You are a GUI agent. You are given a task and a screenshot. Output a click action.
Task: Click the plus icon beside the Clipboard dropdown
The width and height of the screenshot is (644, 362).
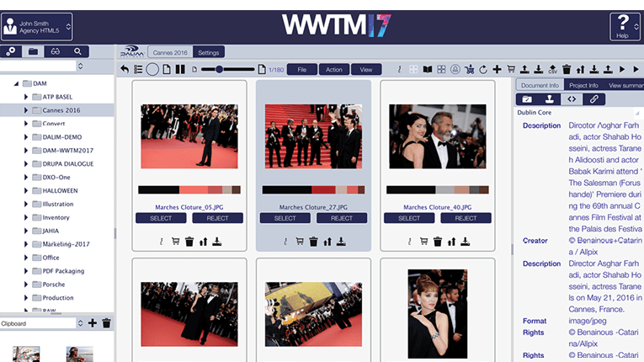[x=92, y=323]
